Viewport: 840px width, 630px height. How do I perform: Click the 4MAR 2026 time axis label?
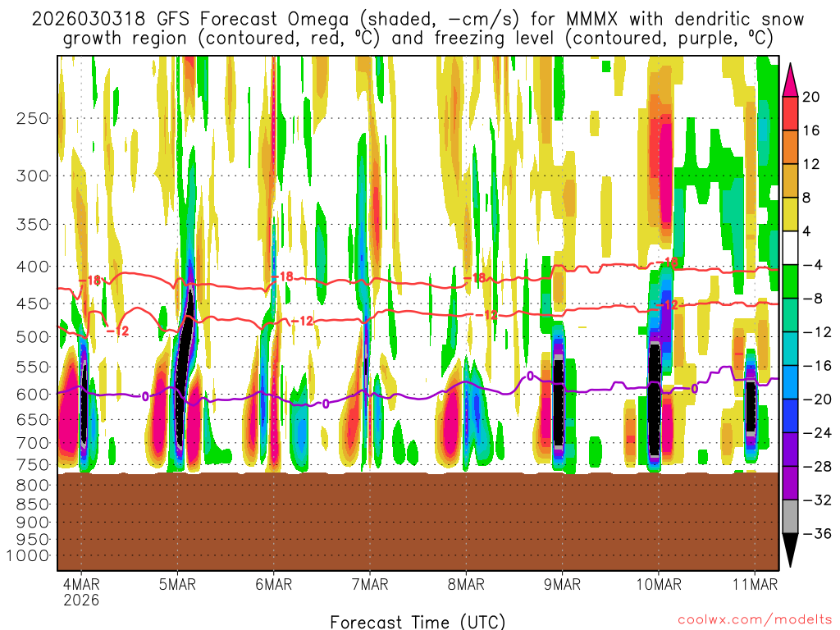80,591
